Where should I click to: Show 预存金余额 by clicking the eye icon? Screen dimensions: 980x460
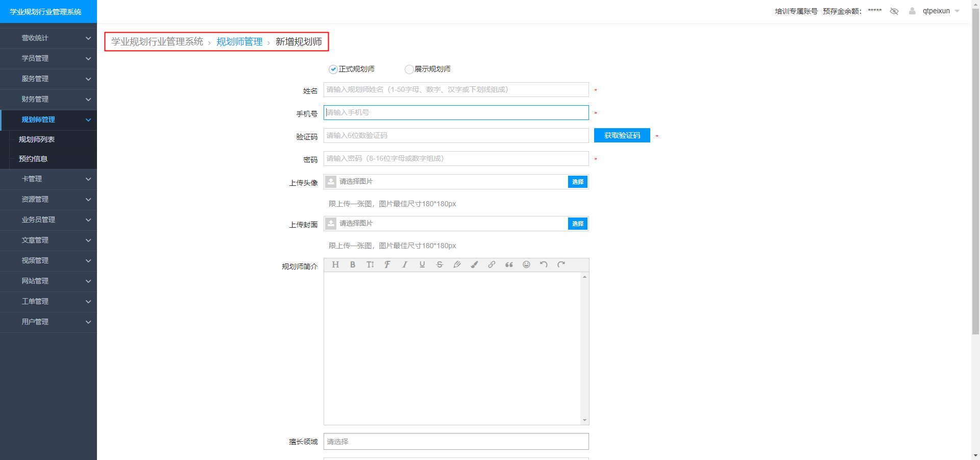894,11
